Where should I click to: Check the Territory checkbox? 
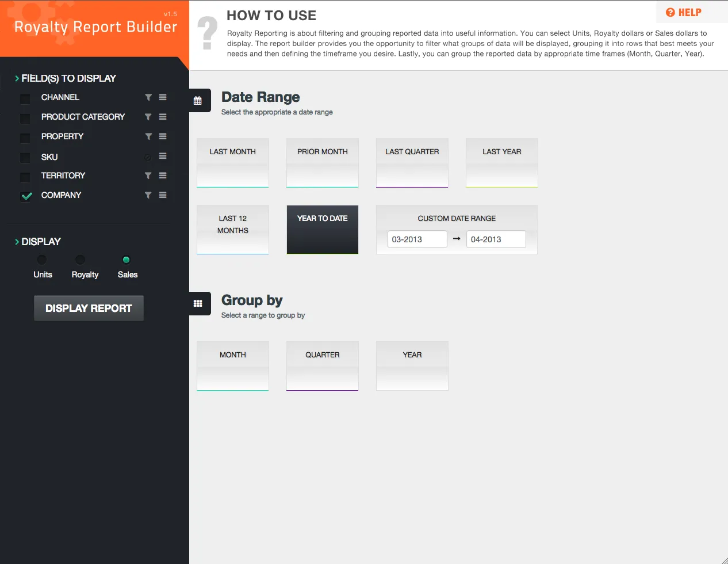tap(25, 177)
